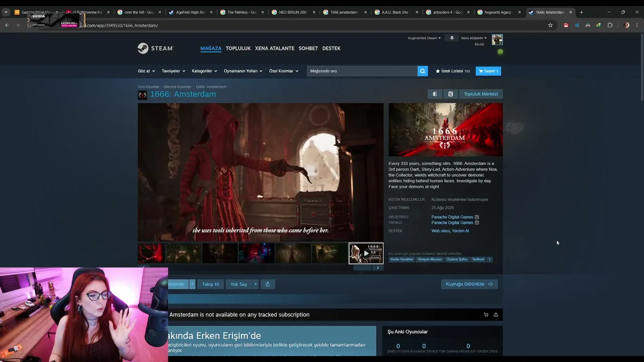Click the Takip Et follow button
The height and width of the screenshot is (362, 644).
point(210,284)
